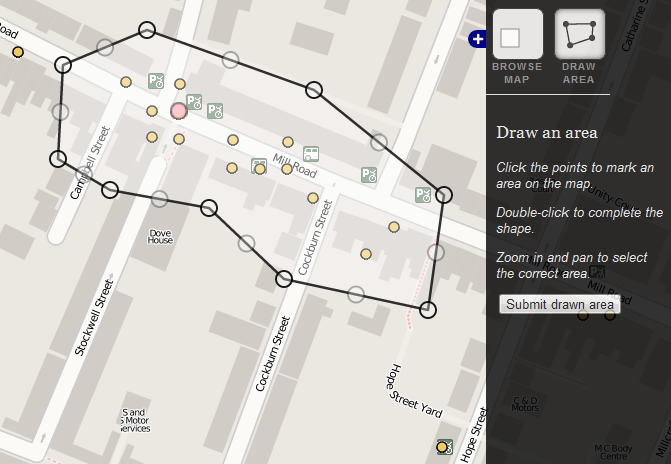The width and height of the screenshot is (671, 464).
Task: Click bus stop icon left of Mill Road label
Action: pyautogui.click(x=258, y=165)
